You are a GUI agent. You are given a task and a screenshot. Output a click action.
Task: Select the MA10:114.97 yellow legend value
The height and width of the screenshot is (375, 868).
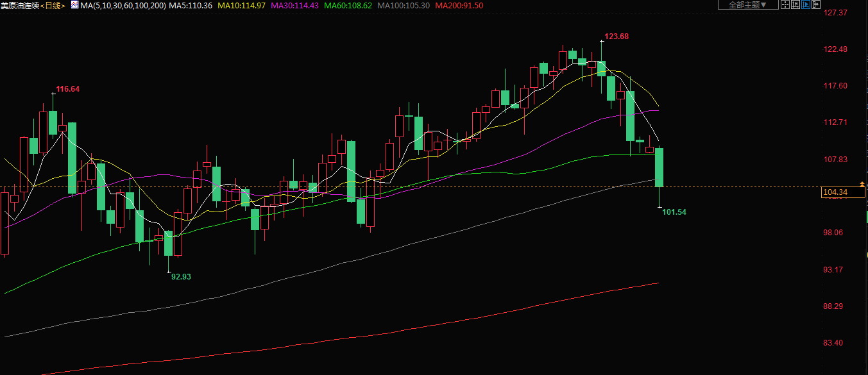tap(242, 5)
